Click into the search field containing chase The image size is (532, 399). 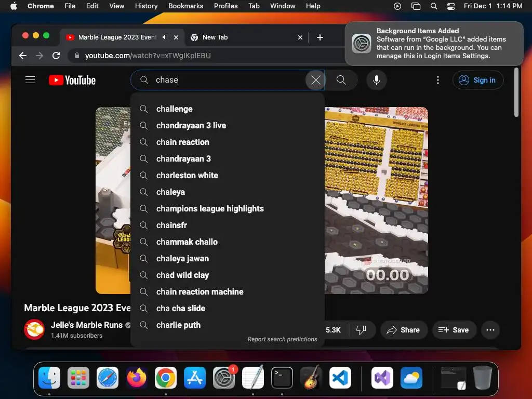pos(228,80)
